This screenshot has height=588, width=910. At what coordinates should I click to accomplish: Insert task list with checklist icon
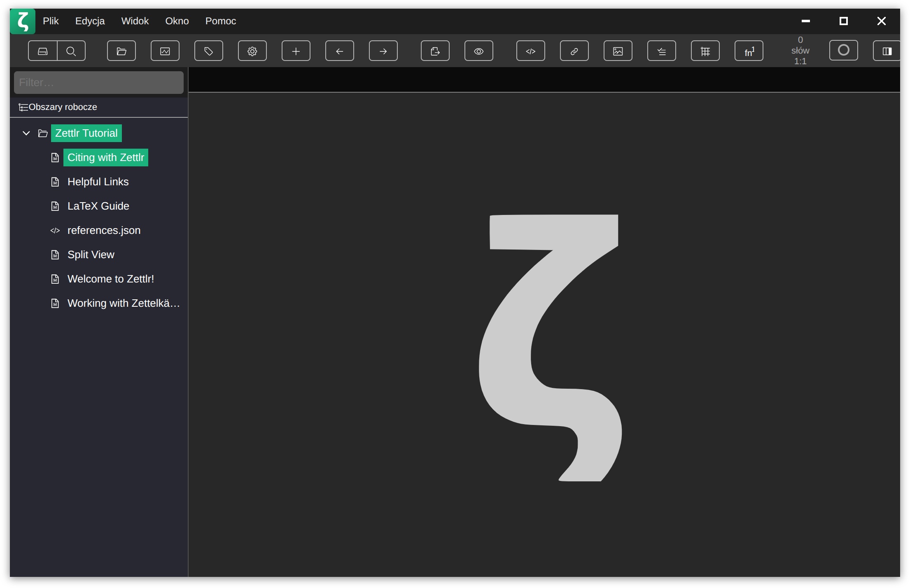(662, 51)
